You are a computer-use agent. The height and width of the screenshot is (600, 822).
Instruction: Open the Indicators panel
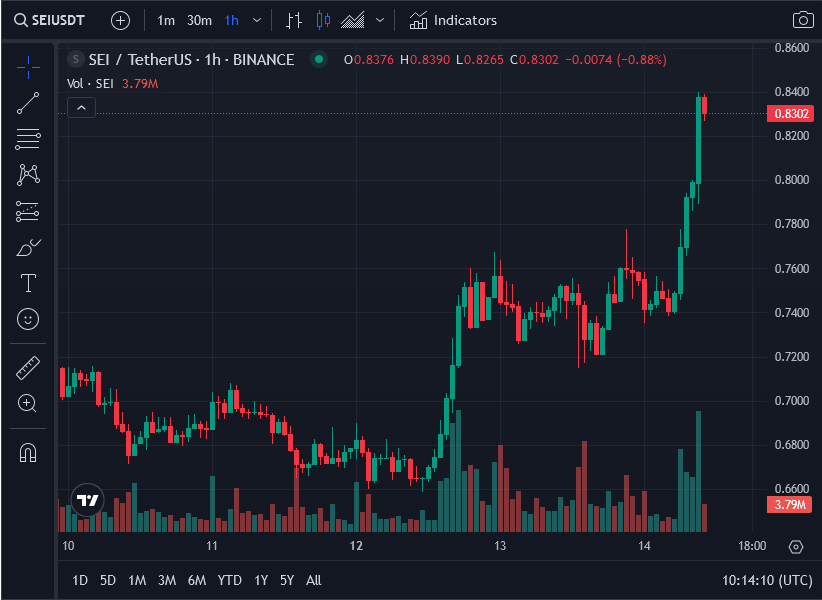[x=453, y=20]
